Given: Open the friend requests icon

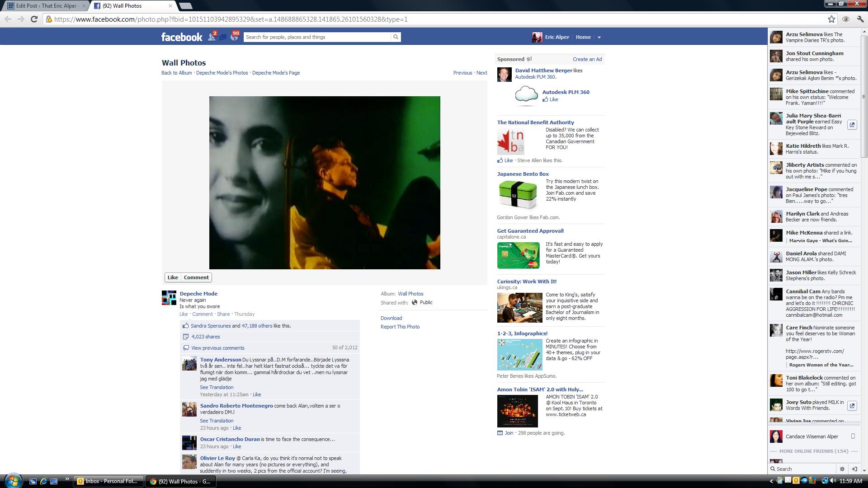Looking at the screenshot, I should click(211, 37).
